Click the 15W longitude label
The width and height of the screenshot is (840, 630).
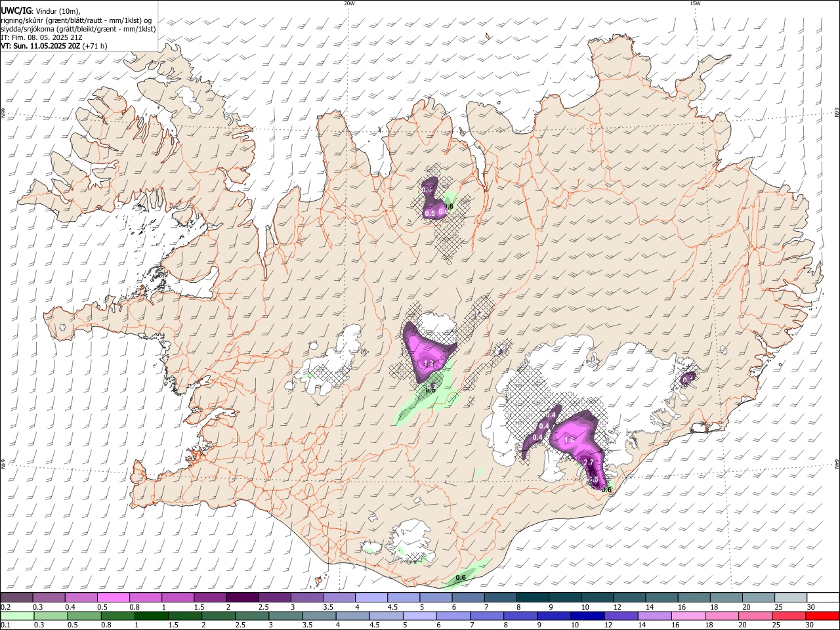(694, 3)
